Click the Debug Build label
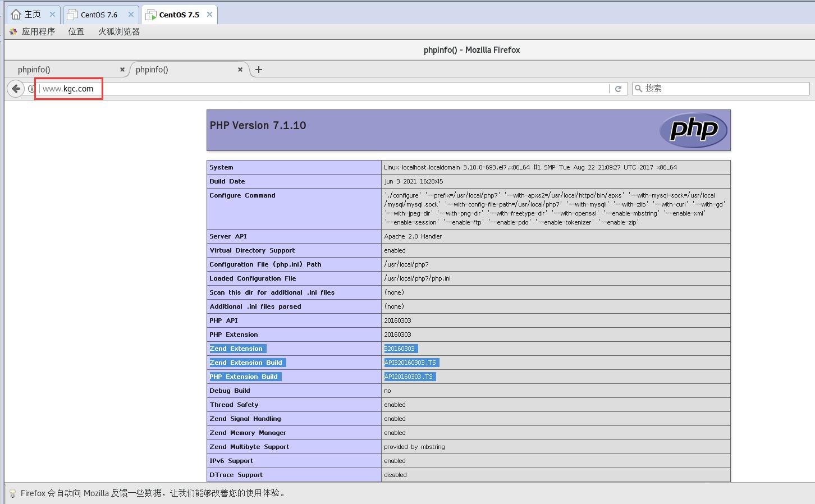This screenshot has width=815, height=504. click(x=230, y=391)
